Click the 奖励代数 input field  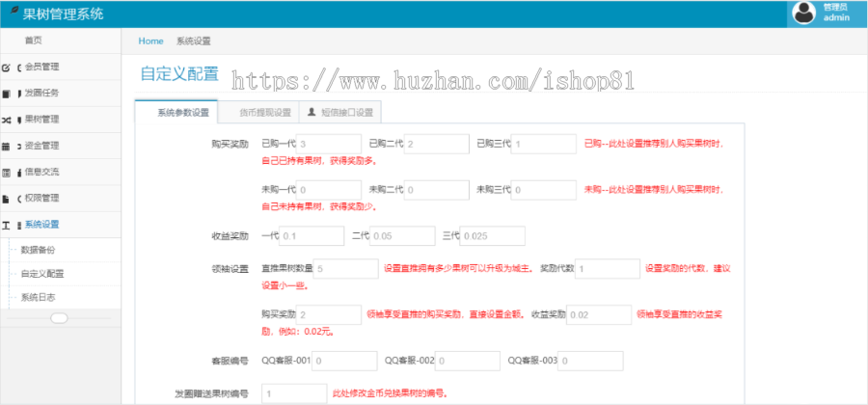click(608, 268)
